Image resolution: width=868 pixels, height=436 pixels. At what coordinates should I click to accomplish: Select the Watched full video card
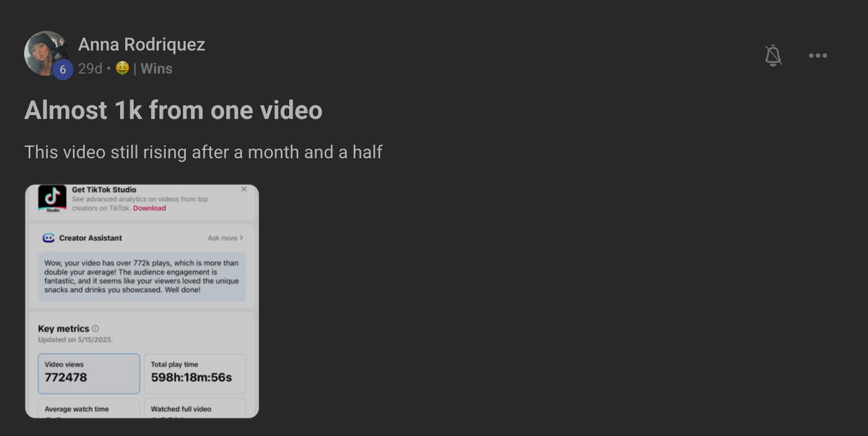[x=195, y=408]
